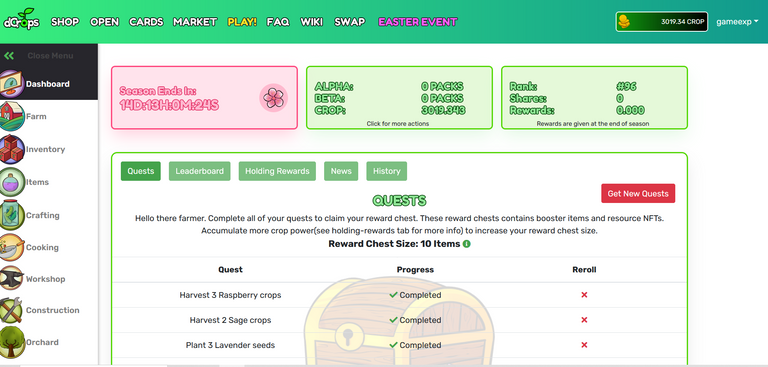Click the Cooking sidebar label
Image resolution: width=768 pixels, height=367 pixels.
click(42, 247)
